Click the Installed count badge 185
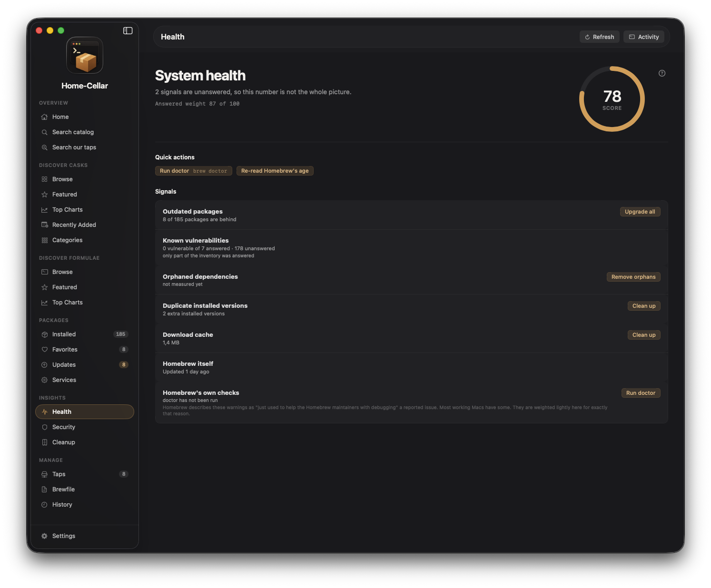 coord(121,334)
